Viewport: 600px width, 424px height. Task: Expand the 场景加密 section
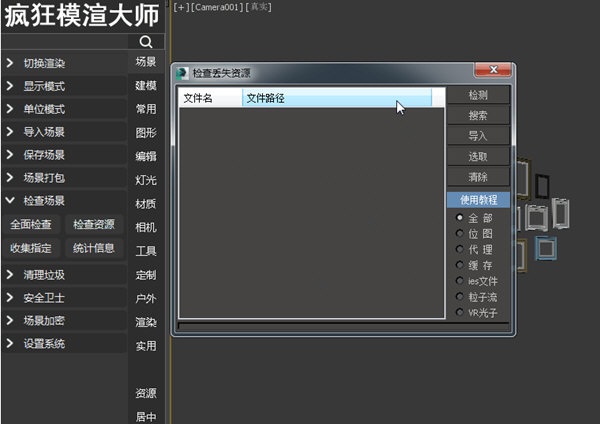[x=64, y=321]
